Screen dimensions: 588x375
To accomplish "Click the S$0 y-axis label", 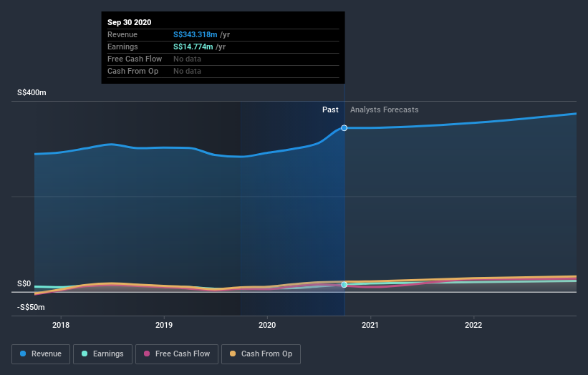I will pos(24,283).
